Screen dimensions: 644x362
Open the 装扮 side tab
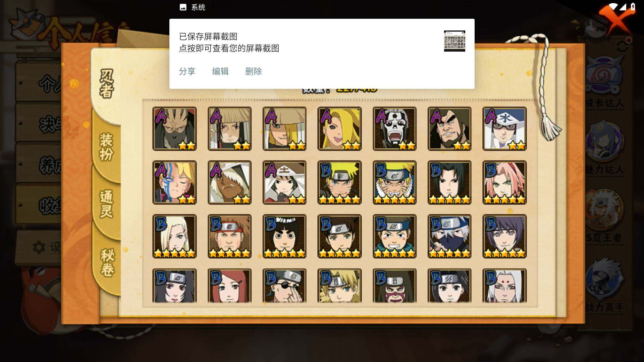click(x=107, y=147)
